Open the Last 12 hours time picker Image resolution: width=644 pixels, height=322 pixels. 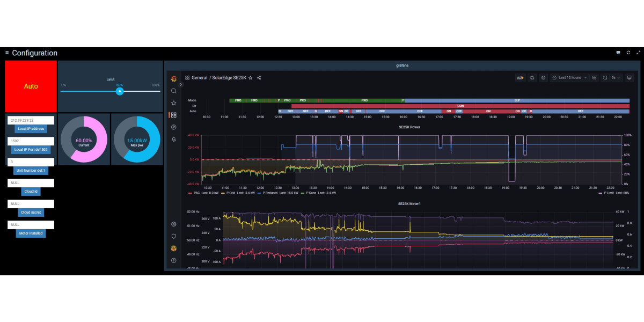[569, 78]
